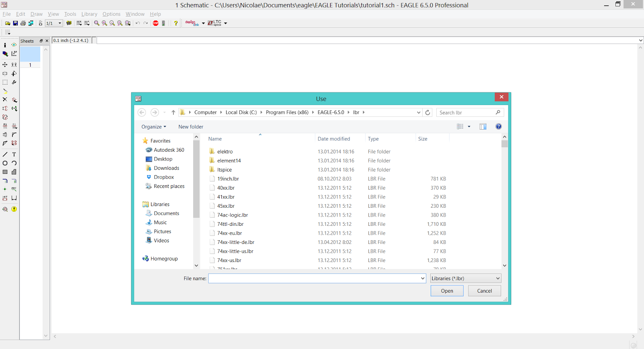Image resolution: width=644 pixels, height=349 pixels.
Task: Click the dialog help question mark icon
Action: [499, 127]
